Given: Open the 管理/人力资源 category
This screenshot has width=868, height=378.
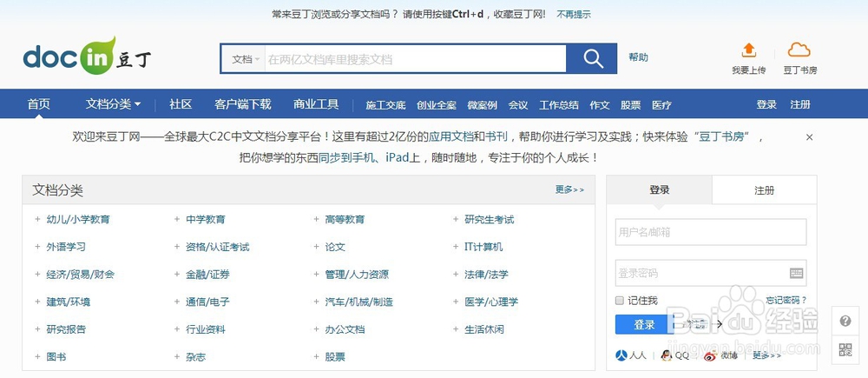Looking at the screenshot, I should pos(357,275).
